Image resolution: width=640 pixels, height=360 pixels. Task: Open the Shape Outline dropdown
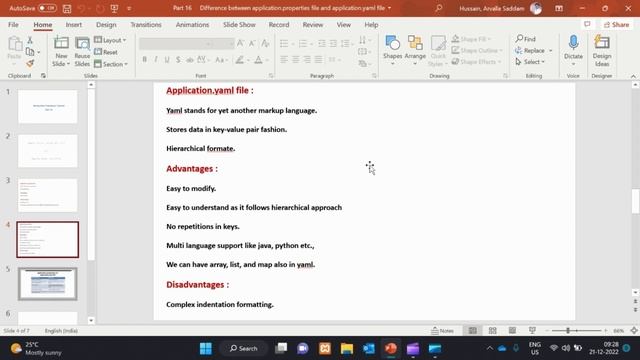(477, 51)
